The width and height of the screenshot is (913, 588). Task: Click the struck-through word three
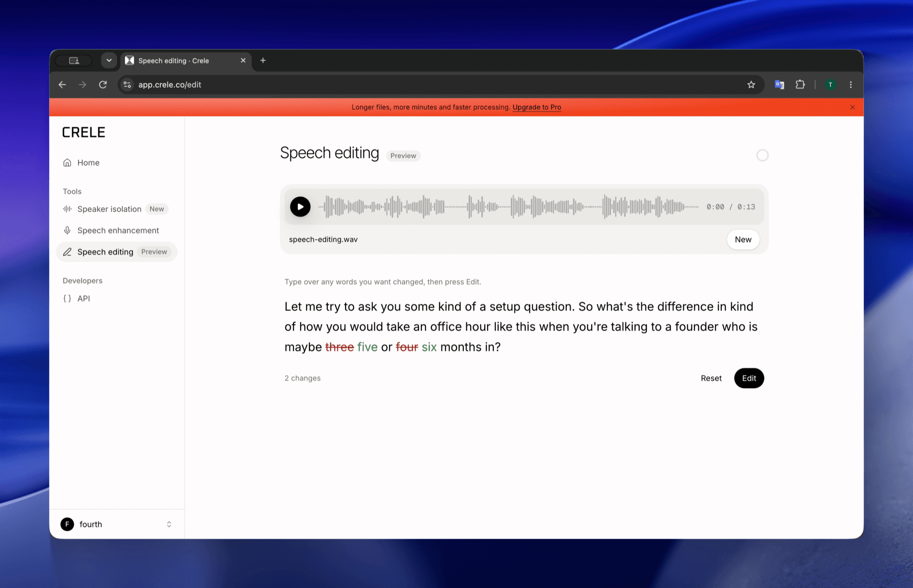pos(339,347)
